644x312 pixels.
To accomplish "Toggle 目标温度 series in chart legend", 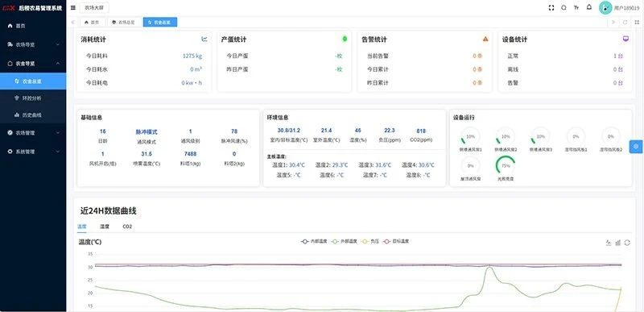I will point(395,242).
